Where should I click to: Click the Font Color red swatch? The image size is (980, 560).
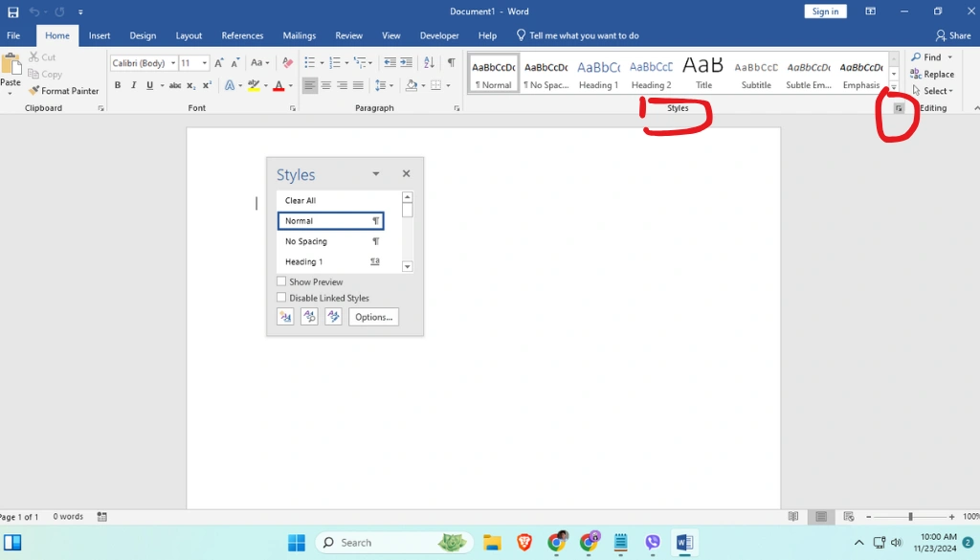[278, 85]
